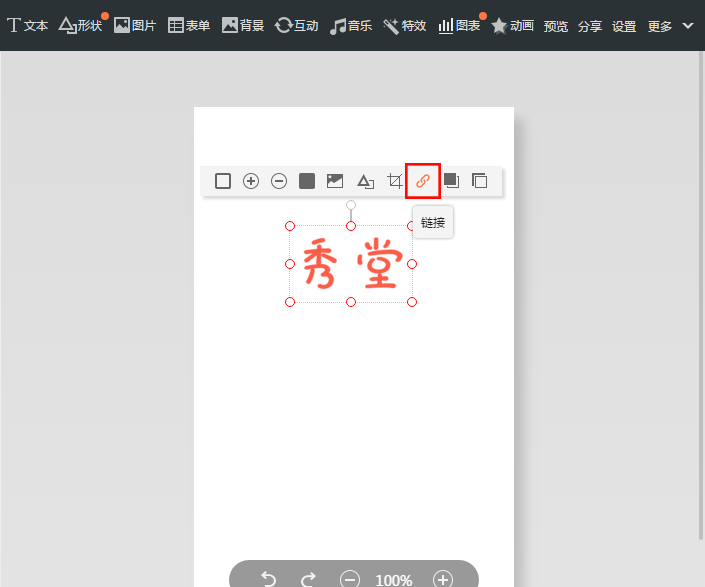This screenshot has width=705, height=587.
Task: Click the vertical scrollbar on the right
Action: coord(701,295)
